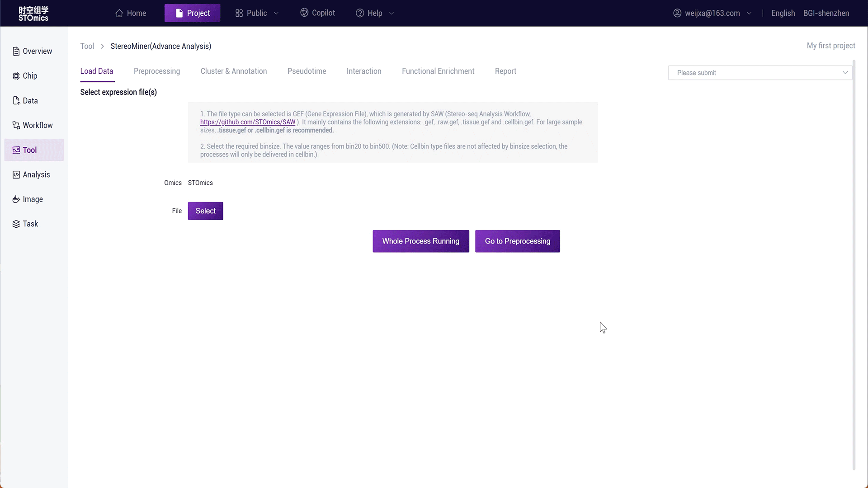
Task: Click Whole Process Running button
Action: click(x=421, y=241)
